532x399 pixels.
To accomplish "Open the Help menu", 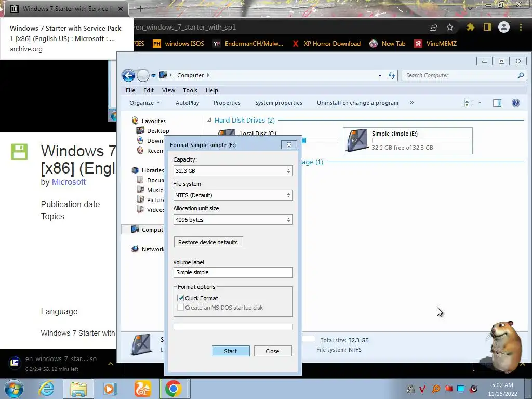I will (x=212, y=90).
